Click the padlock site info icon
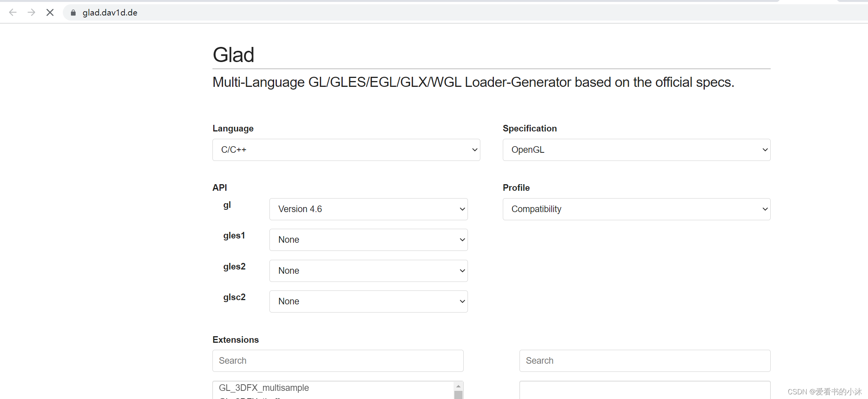 coord(73,13)
